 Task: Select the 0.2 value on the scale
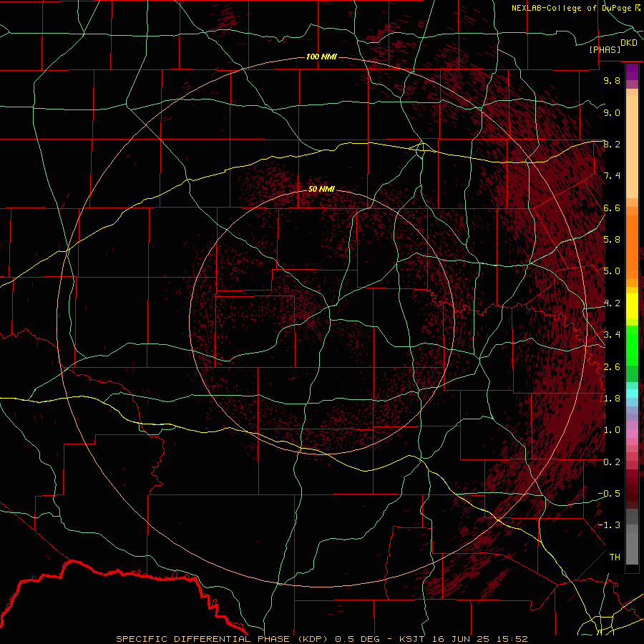(612, 462)
